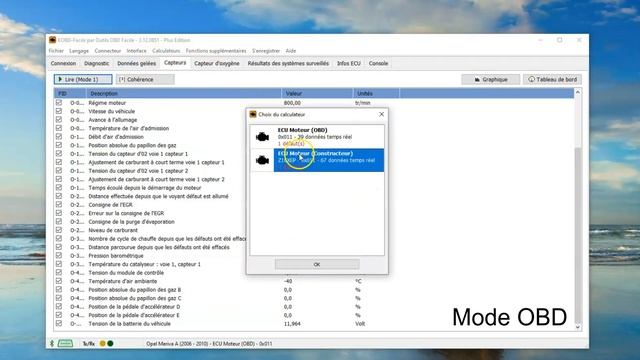The image size is (640, 360).
Task: Open the Connecteur menu
Action: [108, 51]
